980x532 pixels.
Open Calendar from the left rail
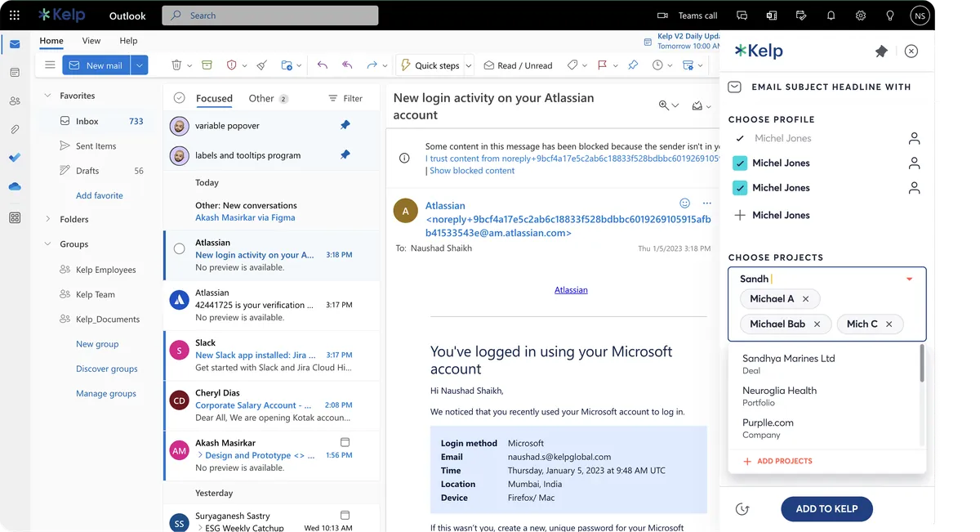click(x=15, y=73)
